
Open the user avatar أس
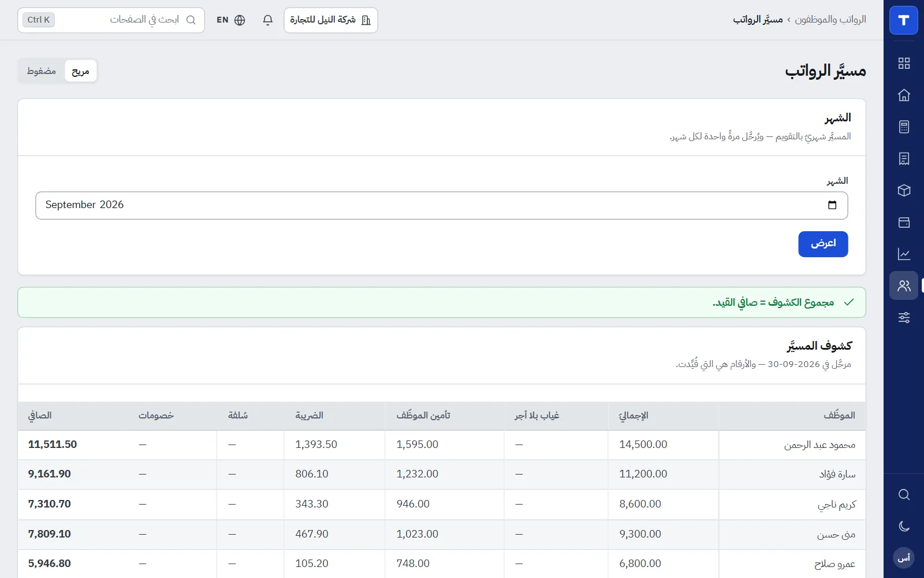tap(904, 558)
